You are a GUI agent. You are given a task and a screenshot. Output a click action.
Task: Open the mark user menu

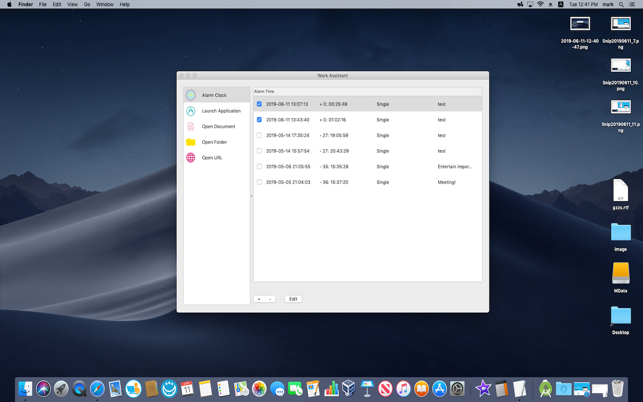[x=608, y=4]
